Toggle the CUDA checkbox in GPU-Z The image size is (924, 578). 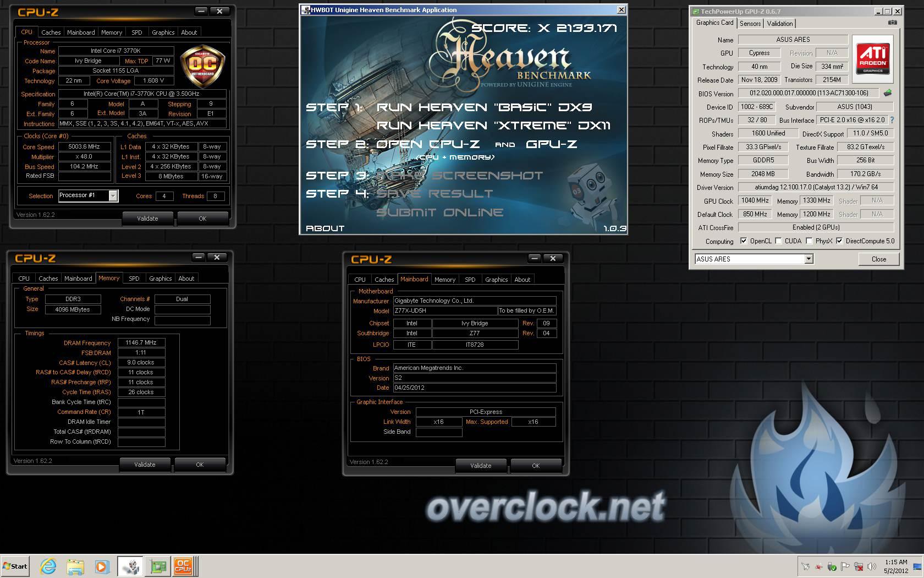click(778, 241)
